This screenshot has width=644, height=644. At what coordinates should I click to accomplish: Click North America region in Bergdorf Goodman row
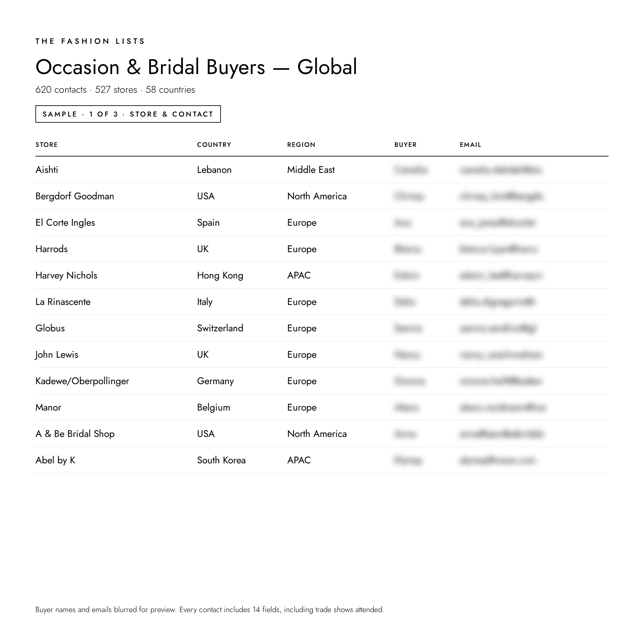click(317, 196)
